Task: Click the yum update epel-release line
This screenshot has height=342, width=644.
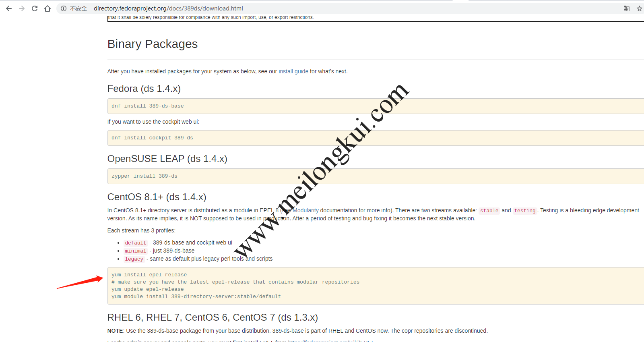Action: tap(148, 289)
